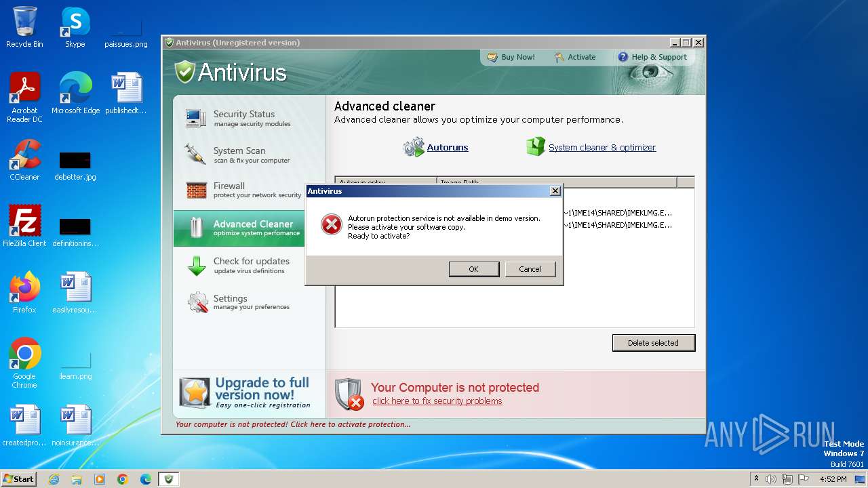The height and width of the screenshot is (488, 868).
Task: Open the Start menu
Action: coord(18,479)
